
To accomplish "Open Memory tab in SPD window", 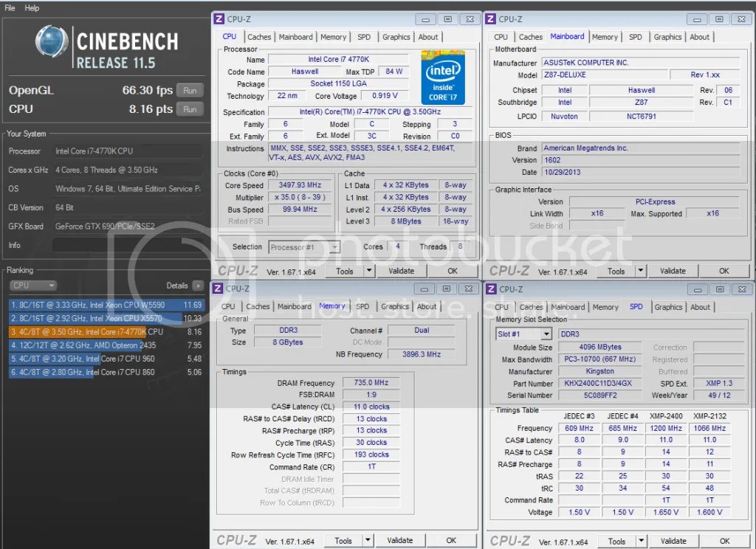I will click(605, 307).
